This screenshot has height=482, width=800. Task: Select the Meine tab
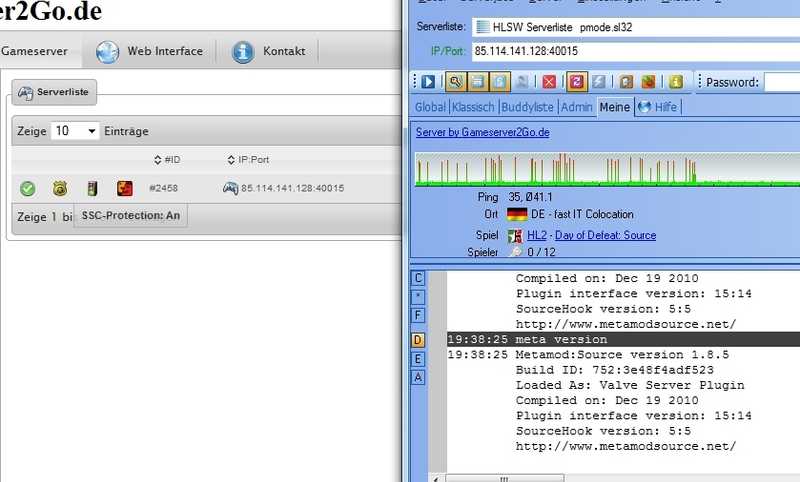[x=615, y=107]
